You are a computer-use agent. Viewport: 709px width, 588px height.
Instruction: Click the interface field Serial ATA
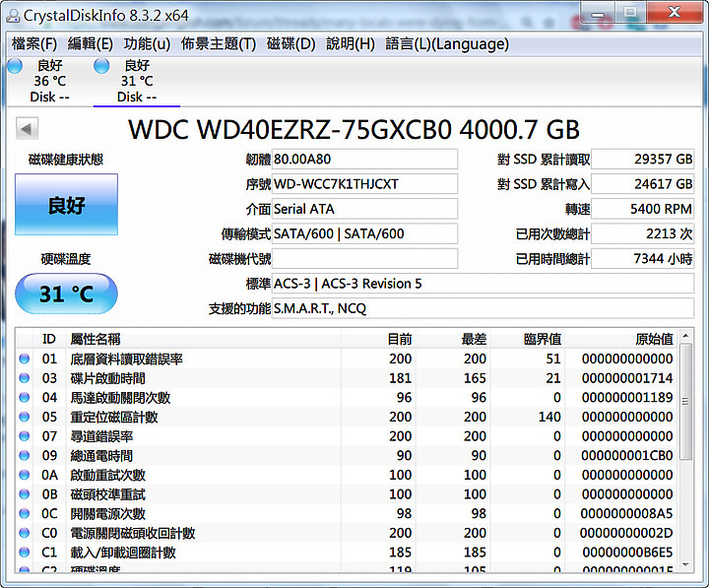[x=364, y=209]
